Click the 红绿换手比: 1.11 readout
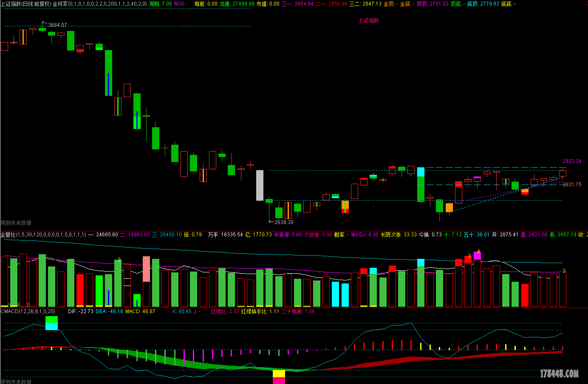588x384 pixels. click(260, 311)
